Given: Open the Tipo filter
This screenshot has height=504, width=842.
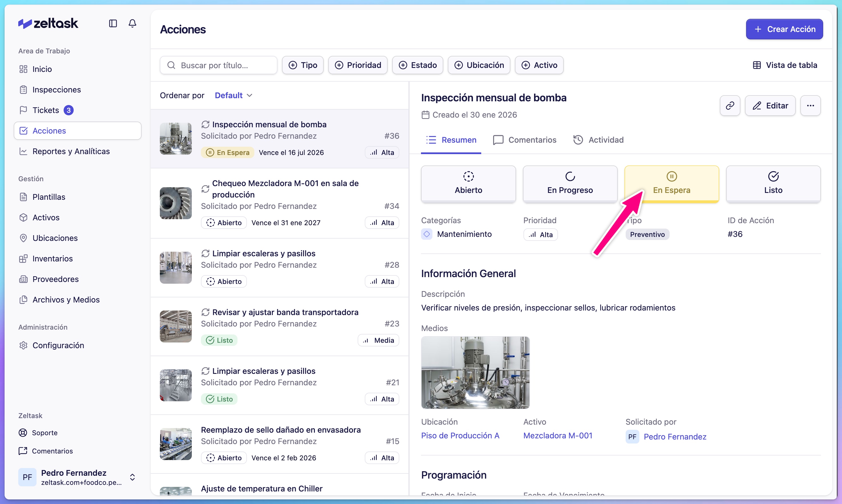Looking at the screenshot, I should (303, 65).
